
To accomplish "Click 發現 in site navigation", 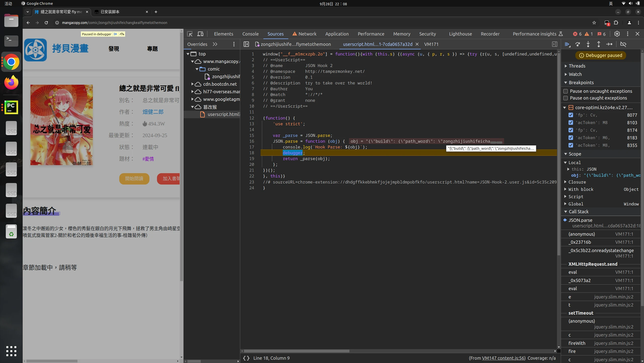I will [114, 49].
